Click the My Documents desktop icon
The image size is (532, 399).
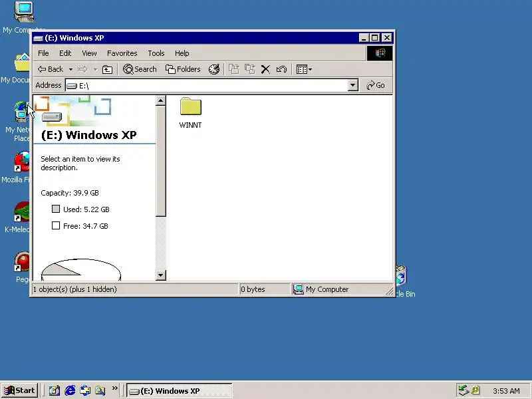pos(23,63)
